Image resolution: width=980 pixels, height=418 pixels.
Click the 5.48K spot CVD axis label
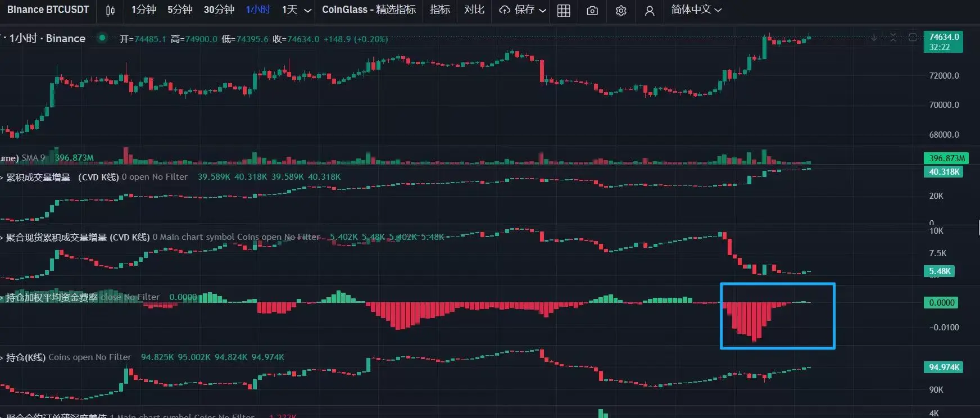[x=940, y=271]
